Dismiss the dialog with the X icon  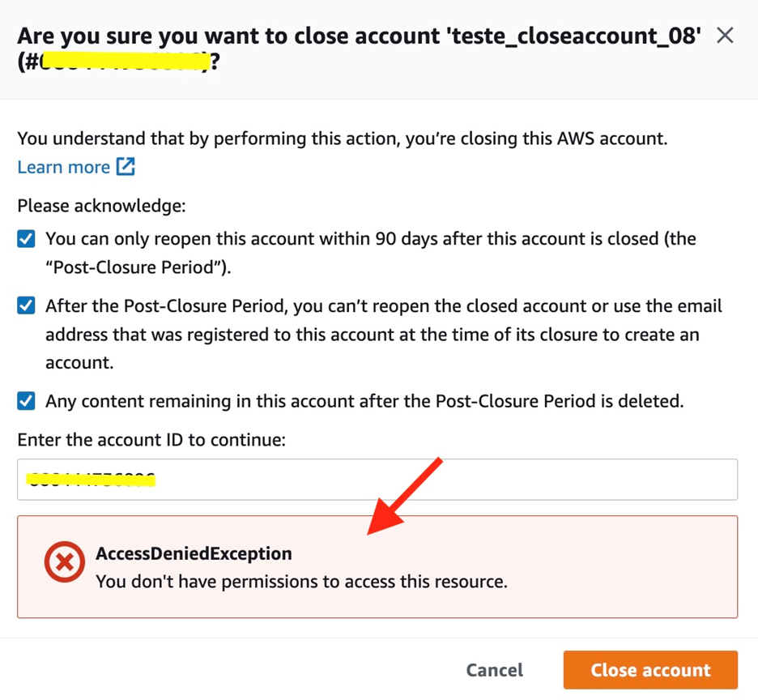click(x=725, y=36)
